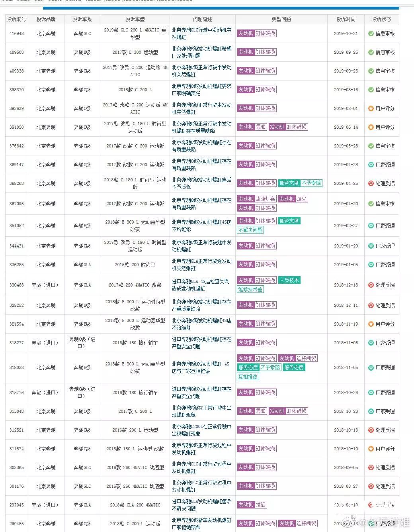The height and width of the screenshot is (532, 414).
Task: Click red 处理反馈 icon in row 330468
Action: [371, 285]
